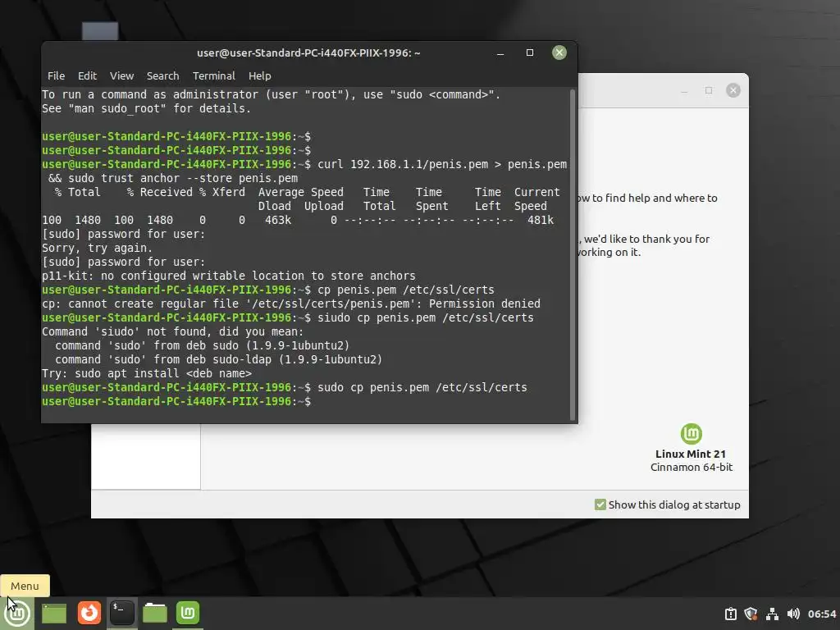This screenshot has height=630, width=840.
Task: Switch to Welcome Screen taskbar icon
Action: (x=188, y=613)
